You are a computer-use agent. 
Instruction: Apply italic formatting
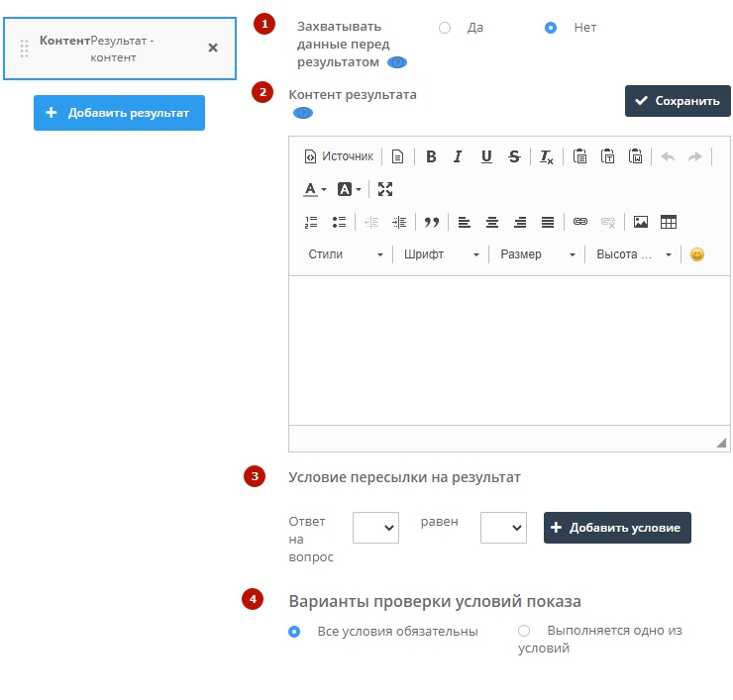tap(458, 156)
